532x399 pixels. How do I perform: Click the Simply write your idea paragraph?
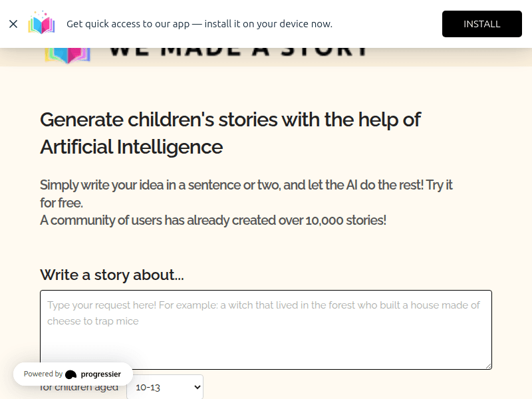pyautogui.click(x=246, y=194)
